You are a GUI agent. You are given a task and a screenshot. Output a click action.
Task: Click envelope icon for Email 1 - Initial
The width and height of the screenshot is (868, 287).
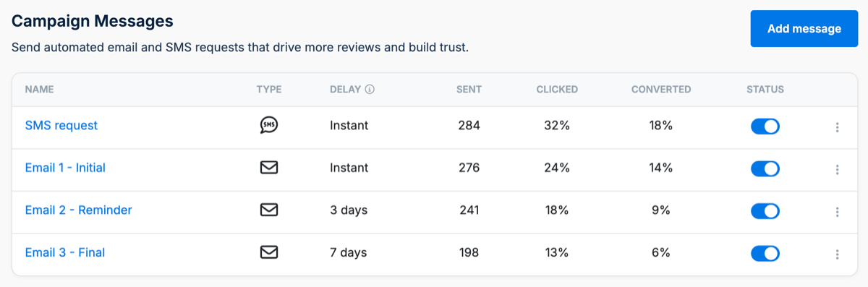[269, 168]
